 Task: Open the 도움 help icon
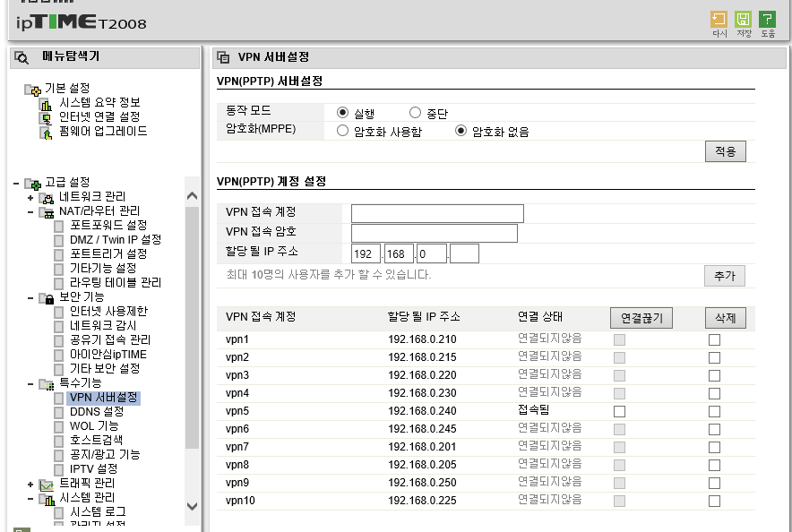coord(767,20)
